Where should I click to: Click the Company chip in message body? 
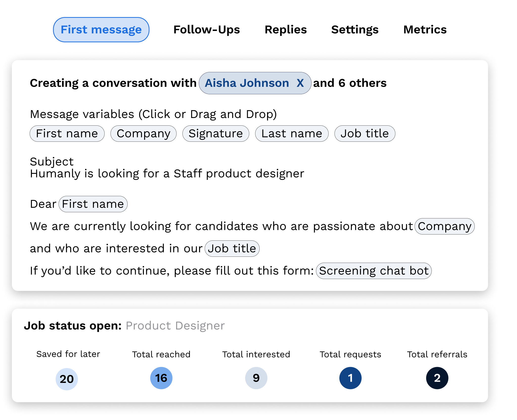tap(445, 226)
